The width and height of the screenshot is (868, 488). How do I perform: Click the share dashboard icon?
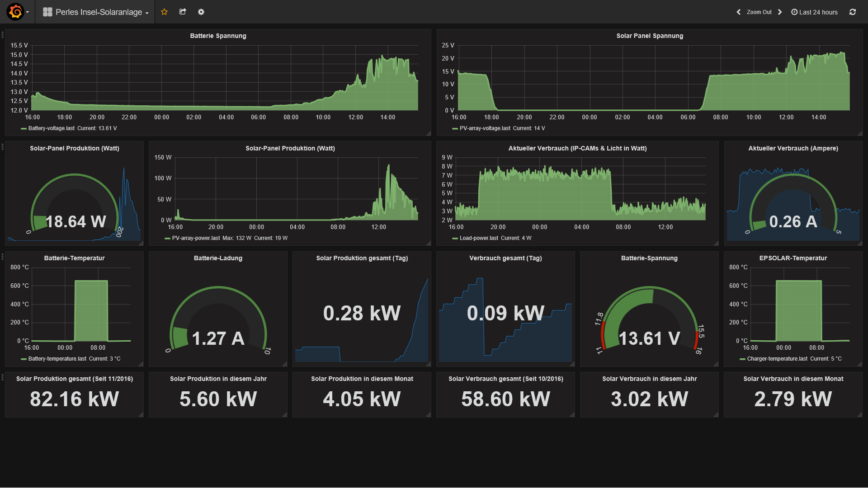(x=183, y=12)
